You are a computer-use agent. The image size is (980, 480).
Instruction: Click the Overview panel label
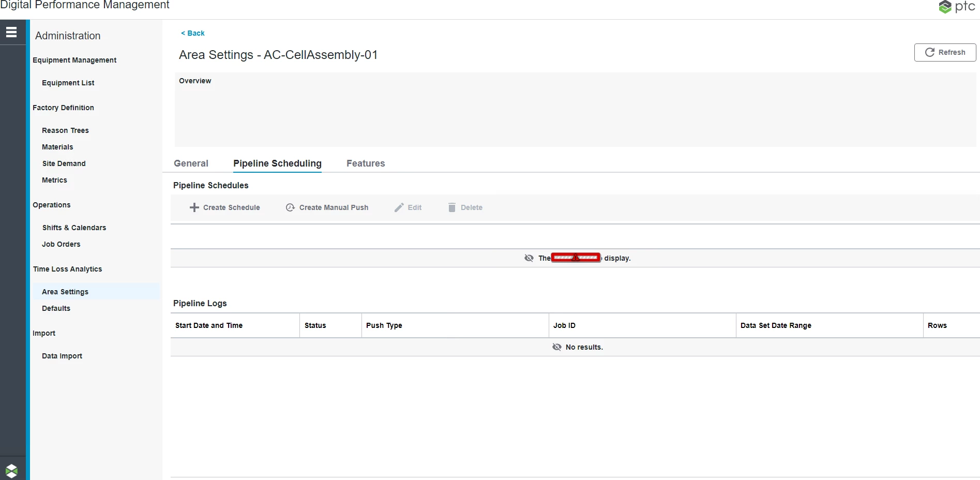tap(195, 81)
